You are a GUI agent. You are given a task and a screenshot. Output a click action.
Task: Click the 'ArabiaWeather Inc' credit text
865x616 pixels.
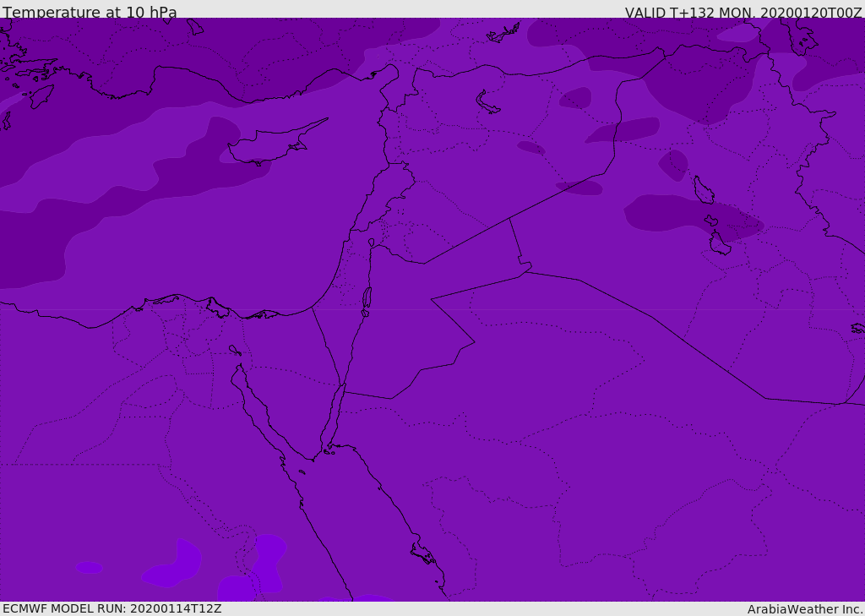pyautogui.click(x=804, y=609)
